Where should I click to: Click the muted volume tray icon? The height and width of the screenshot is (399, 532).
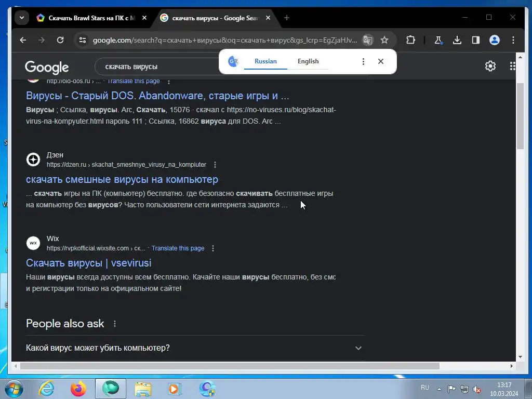pyautogui.click(x=477, y=389)
